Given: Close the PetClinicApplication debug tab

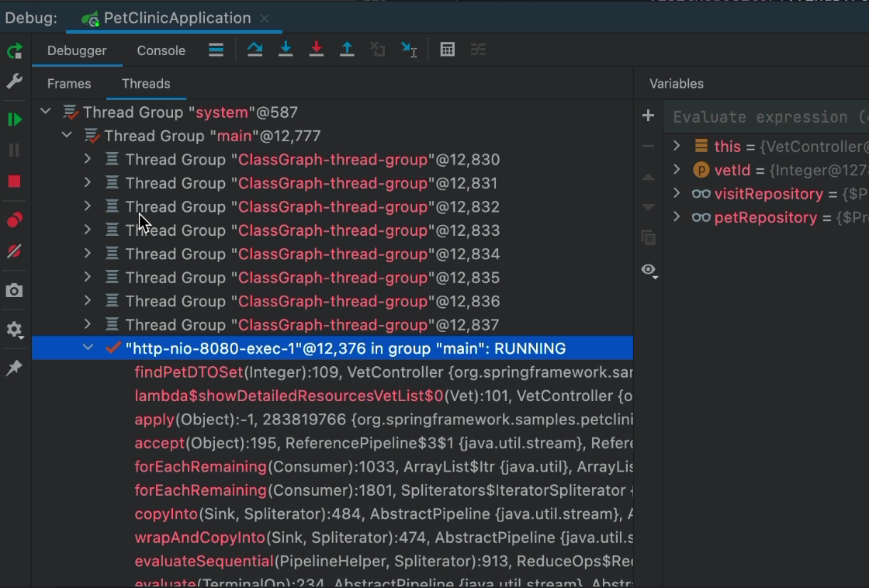Looking at the screenshot, I should [265, 18].
